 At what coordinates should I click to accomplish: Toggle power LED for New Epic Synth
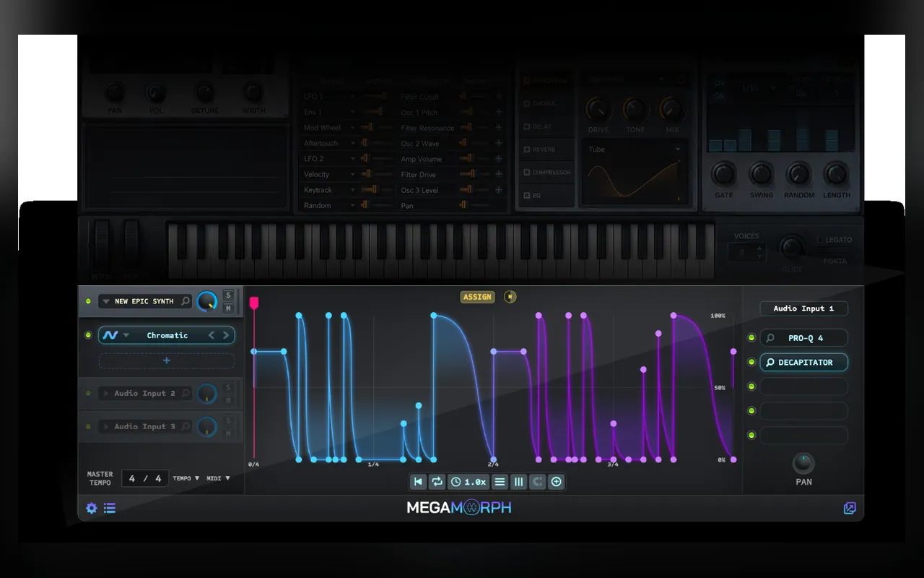[88, 301]
